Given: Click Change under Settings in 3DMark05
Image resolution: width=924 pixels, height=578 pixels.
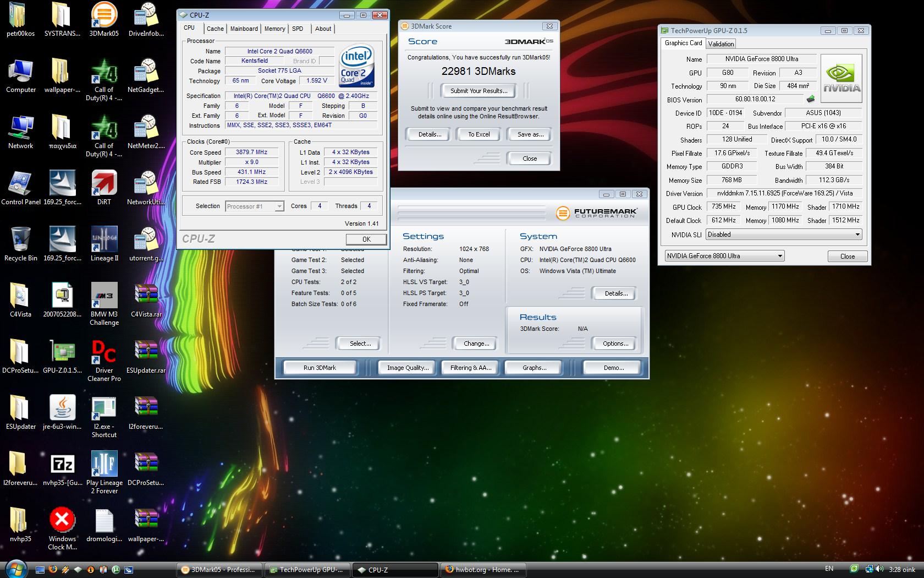Looking at the screenshot, I should click(476, 343).
